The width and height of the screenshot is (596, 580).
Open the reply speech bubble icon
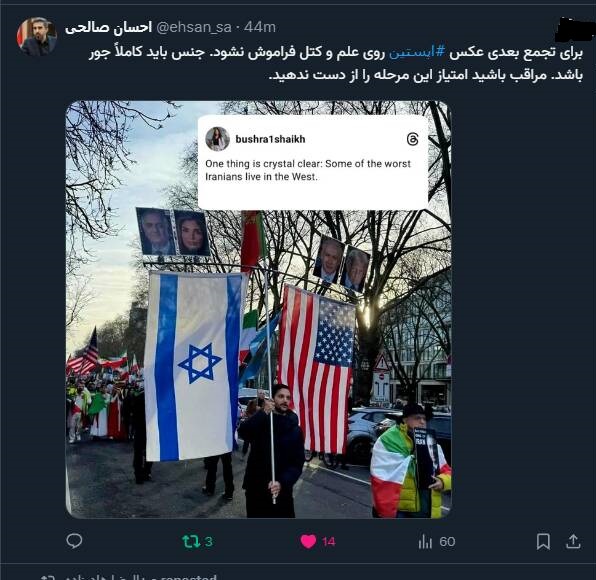tap(74, 540)
